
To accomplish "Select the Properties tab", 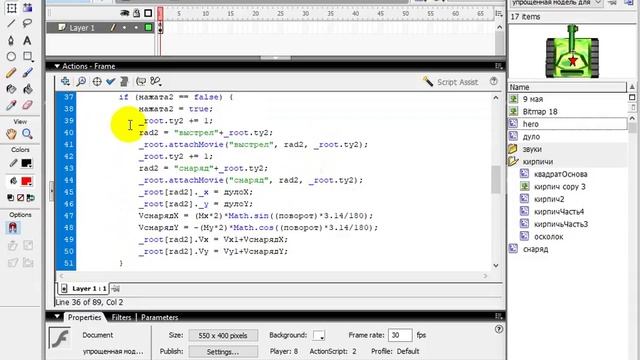I will point(84,317).
